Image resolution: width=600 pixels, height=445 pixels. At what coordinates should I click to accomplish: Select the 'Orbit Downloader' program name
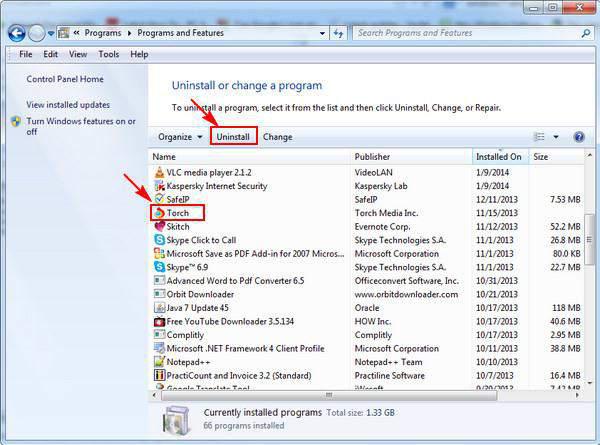pos(200,294)
